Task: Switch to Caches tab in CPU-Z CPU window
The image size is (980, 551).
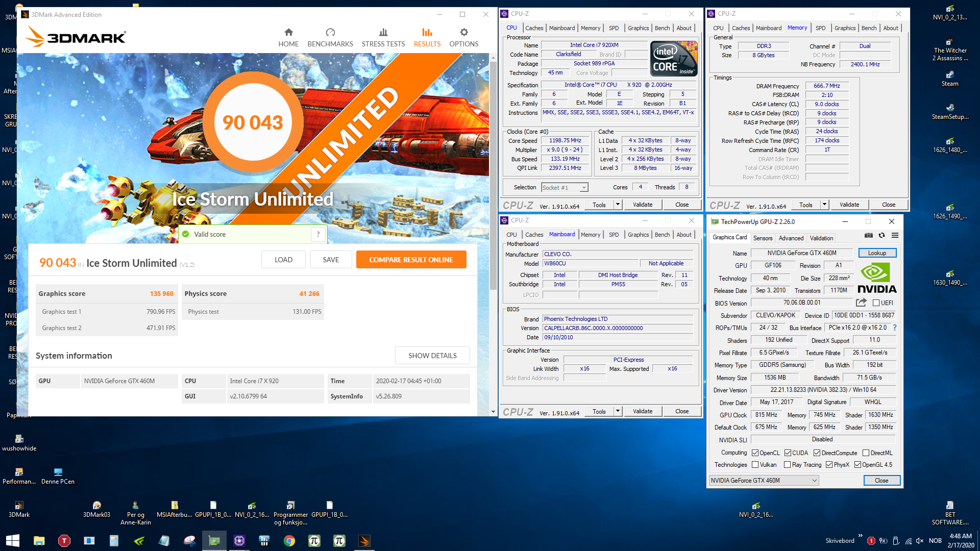Action: [534, 28]
